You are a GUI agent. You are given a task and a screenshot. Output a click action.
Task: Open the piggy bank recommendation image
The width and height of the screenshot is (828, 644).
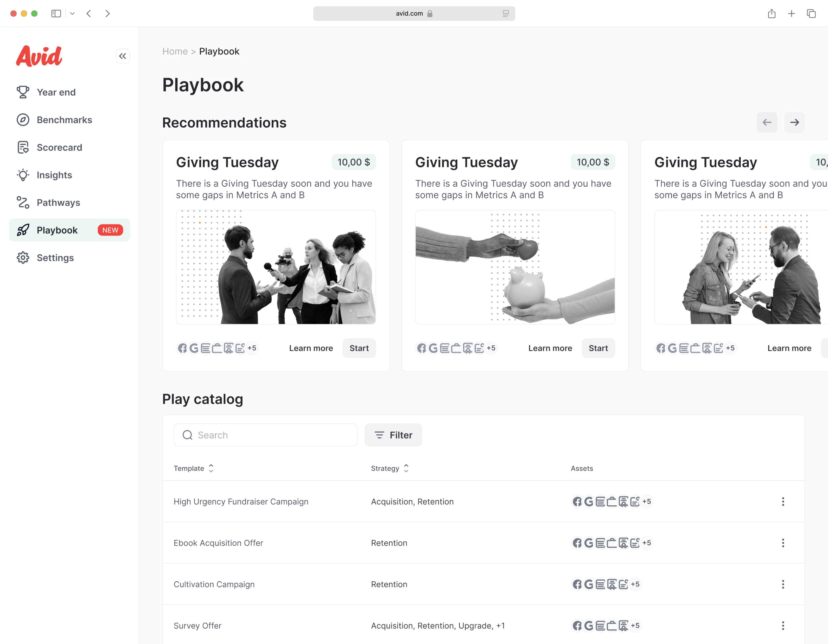tap(515, 267)
